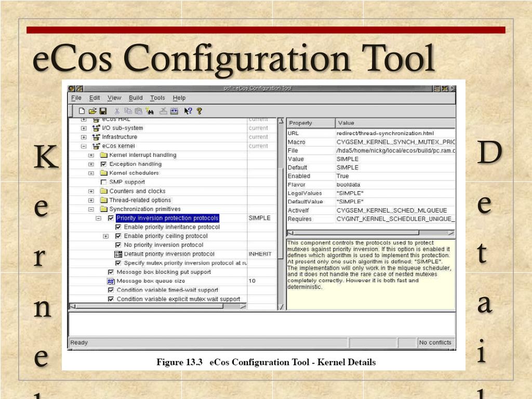Viewport: 532px width, 399px height.
Task: Click the Paste clipboard icon
Action: click(138, 111)
